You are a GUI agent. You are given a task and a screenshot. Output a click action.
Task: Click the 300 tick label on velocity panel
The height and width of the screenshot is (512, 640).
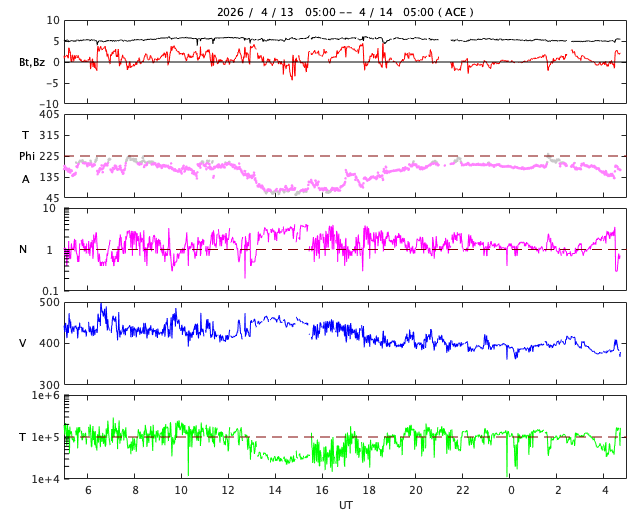(49, 385)
